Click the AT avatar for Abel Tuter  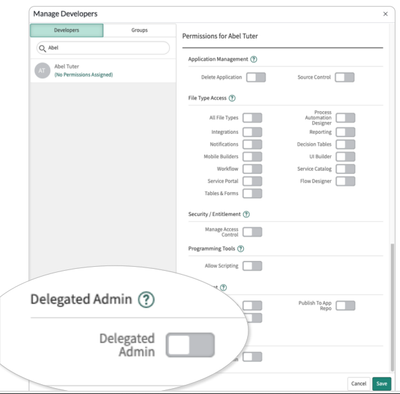tap(42, 71)
